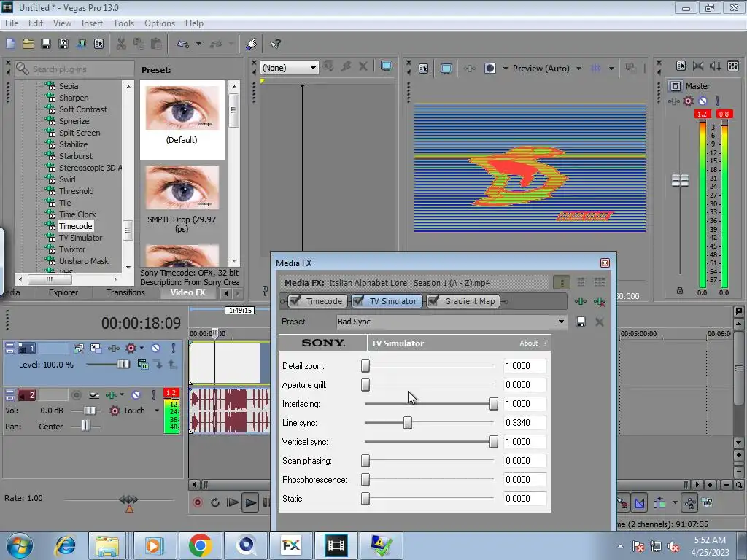Screen dimensions: 747x560
Task: Save the project with the floppy disk icon
Action: tap(46, 44)
